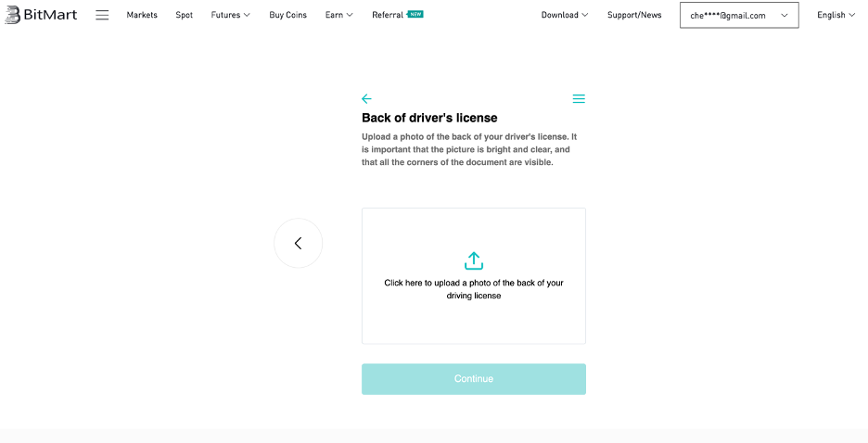868x443 pixels.
Task: Open the teal three-line menu icon
Action: (x=579, y=99)
